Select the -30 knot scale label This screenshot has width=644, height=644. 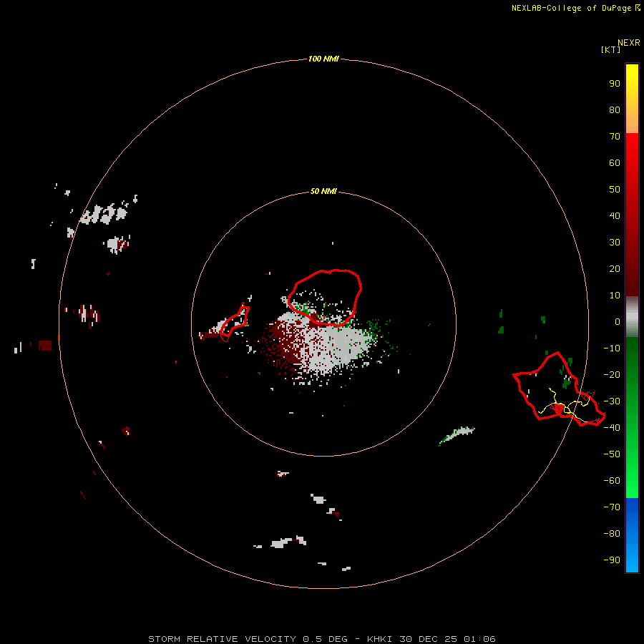pos(612,401)
